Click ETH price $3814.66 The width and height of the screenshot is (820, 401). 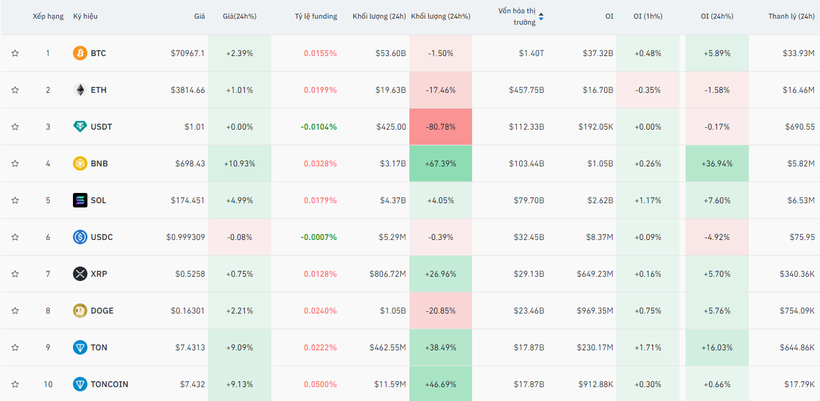(188, 90)
